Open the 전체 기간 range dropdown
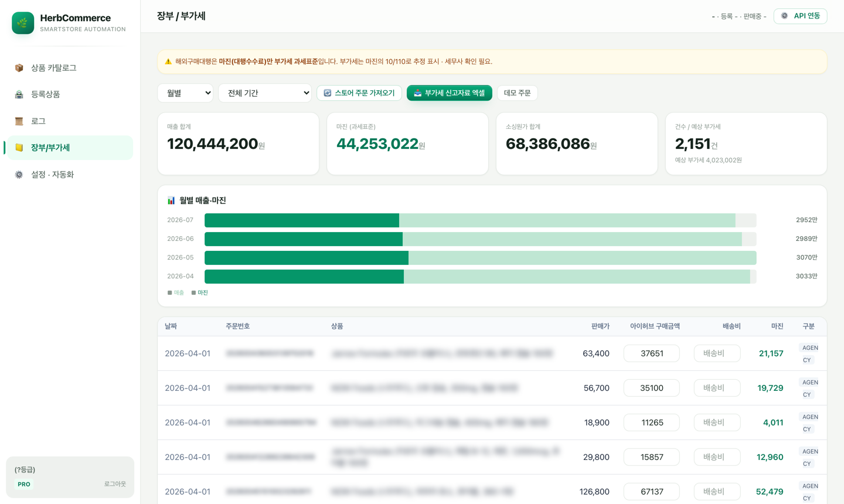Image resolution: width=844 pixels, height=504 pixels. (265, 93)
